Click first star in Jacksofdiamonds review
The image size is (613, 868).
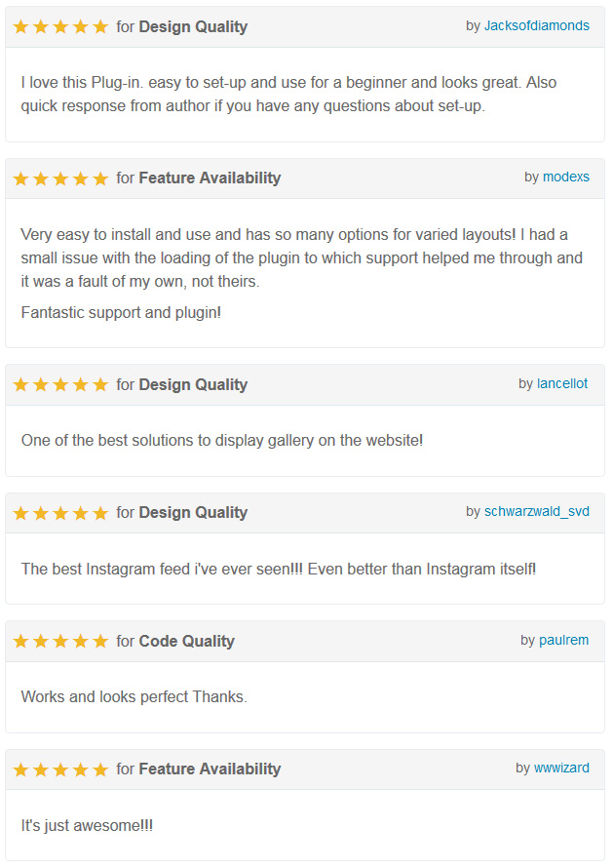click(21, 26)
